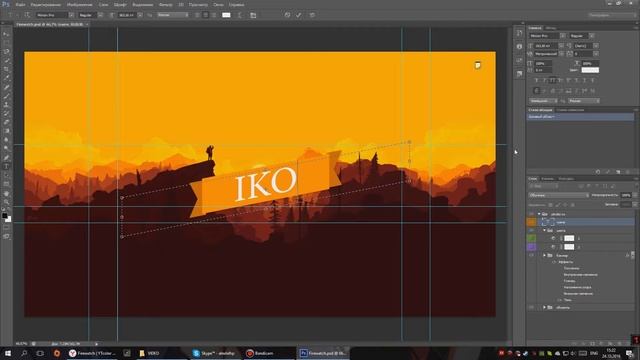640x360 pixels.
Task: Switch to Стили символов tab
Action: [x=570, y=110]
